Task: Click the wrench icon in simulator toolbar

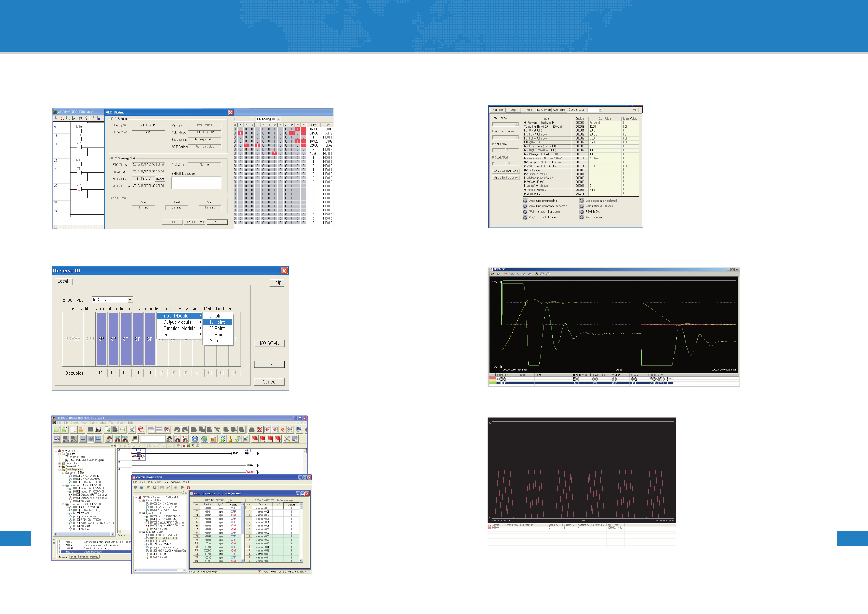Action: click(168, 487)
